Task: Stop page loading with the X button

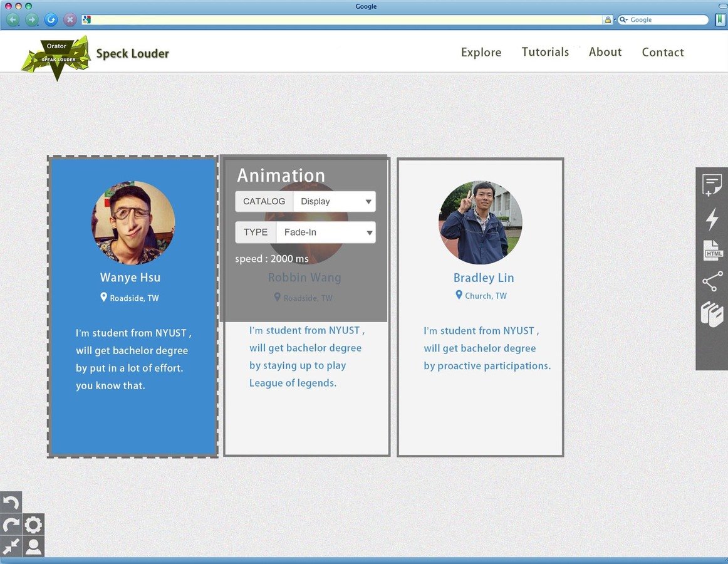Action: point(70,19)
